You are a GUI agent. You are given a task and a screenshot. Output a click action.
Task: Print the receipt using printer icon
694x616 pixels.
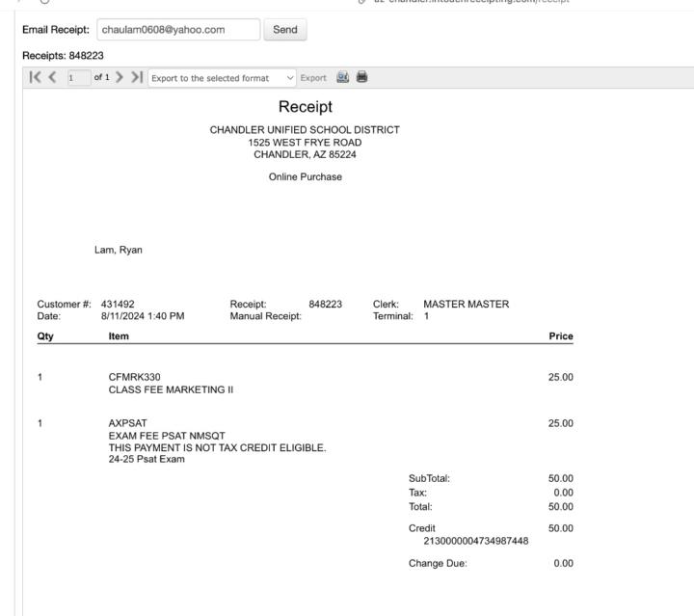pos(362,77)
